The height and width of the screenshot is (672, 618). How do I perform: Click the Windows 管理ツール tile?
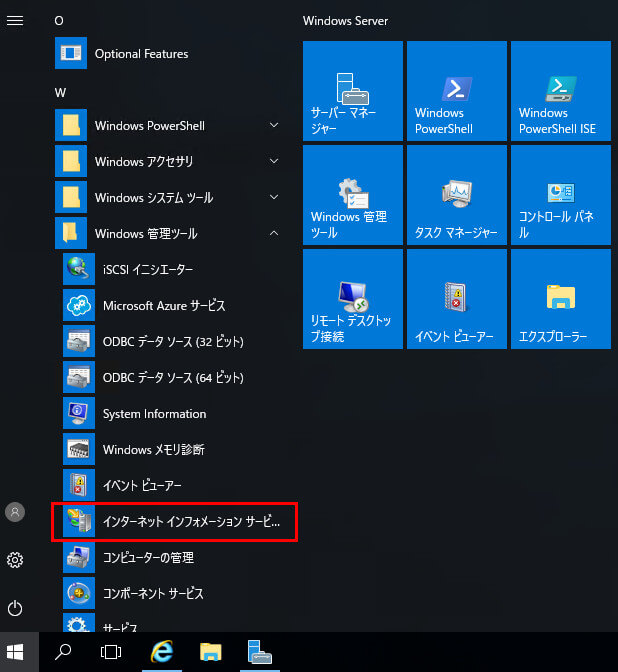[x=352, y=195]
